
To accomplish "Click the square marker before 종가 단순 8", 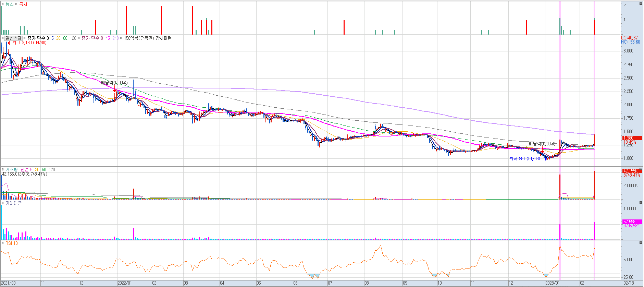I will point(79,38).
